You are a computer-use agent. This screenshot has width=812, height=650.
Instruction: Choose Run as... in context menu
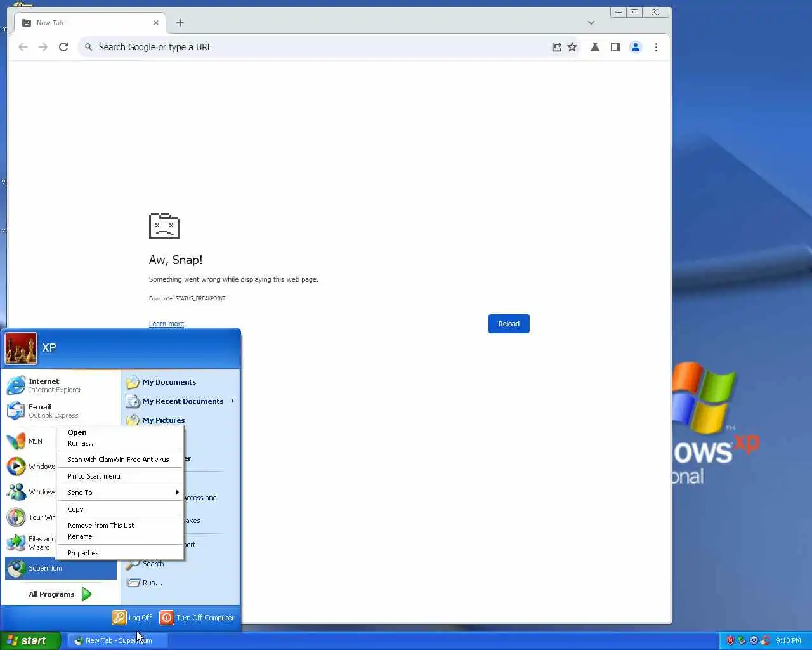[121, 443]
